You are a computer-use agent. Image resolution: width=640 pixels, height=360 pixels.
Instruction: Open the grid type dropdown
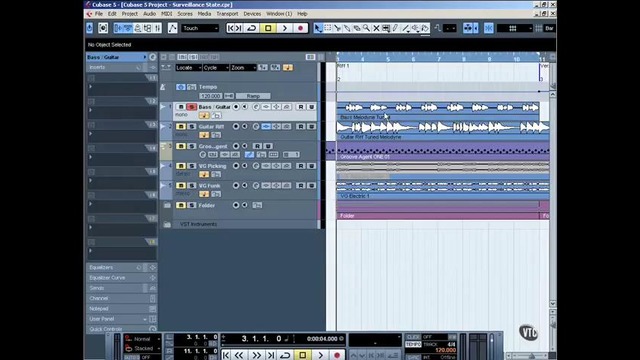pos(515,28)
